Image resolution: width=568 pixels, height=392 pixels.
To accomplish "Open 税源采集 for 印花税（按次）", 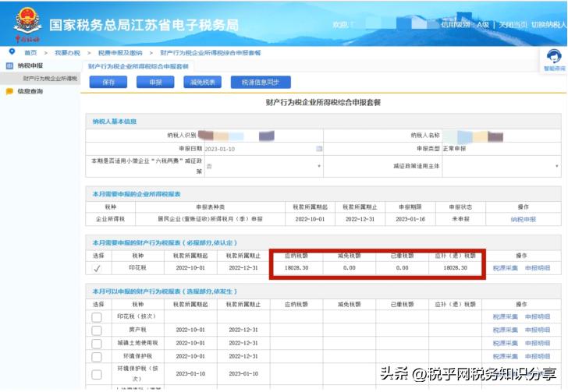I will click(506, 316).
